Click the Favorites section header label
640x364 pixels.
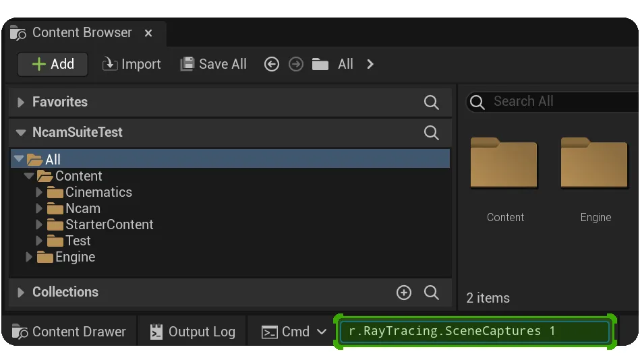[x=60, y=102]
